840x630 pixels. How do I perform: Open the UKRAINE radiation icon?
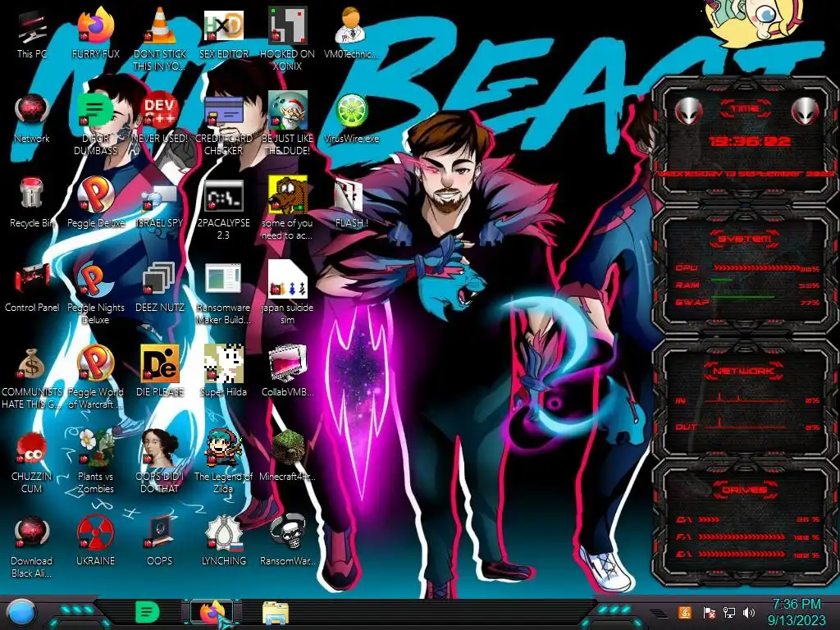95,532
